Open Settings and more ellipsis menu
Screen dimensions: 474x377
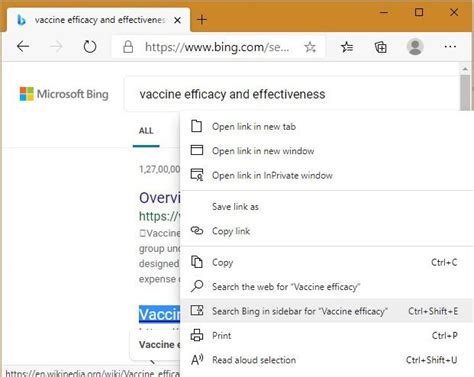click(450, 47)
